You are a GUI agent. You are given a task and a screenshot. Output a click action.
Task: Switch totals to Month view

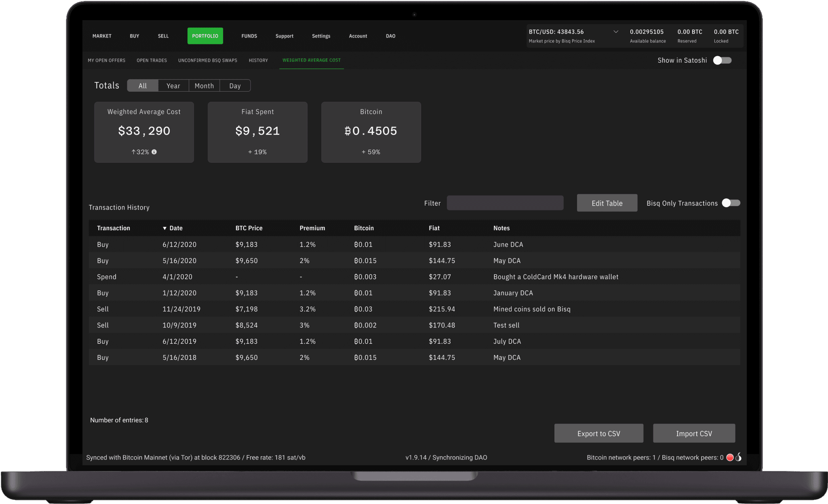(204, 86)
